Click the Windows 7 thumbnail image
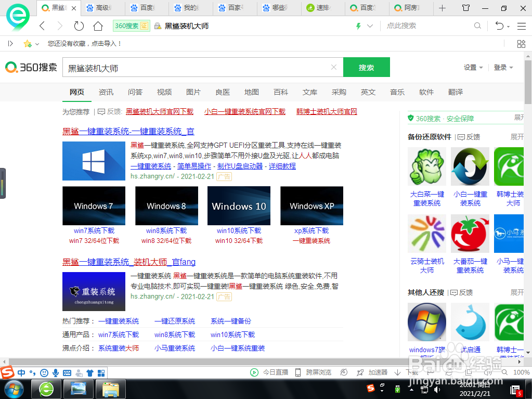The image size is (532, 399). pyautogui.click(x=94, y=205)
